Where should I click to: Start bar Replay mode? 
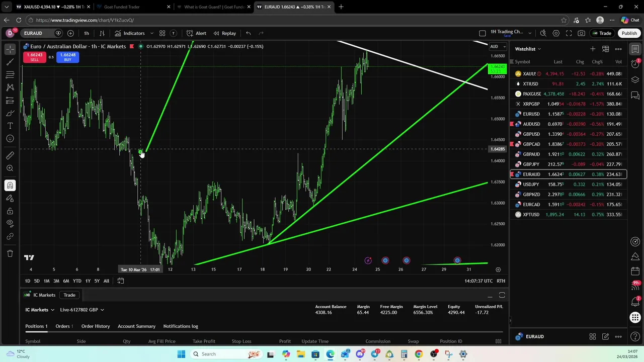[224, 33]
